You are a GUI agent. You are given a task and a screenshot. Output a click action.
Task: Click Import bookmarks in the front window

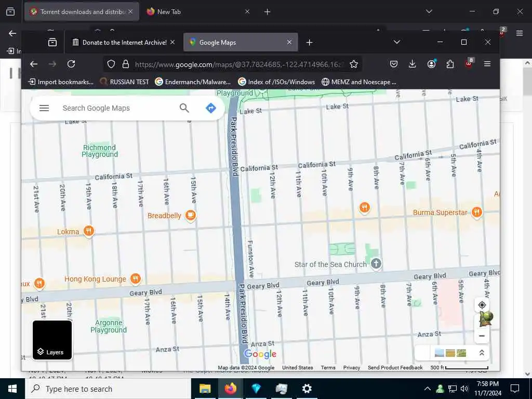coord(61,82)
